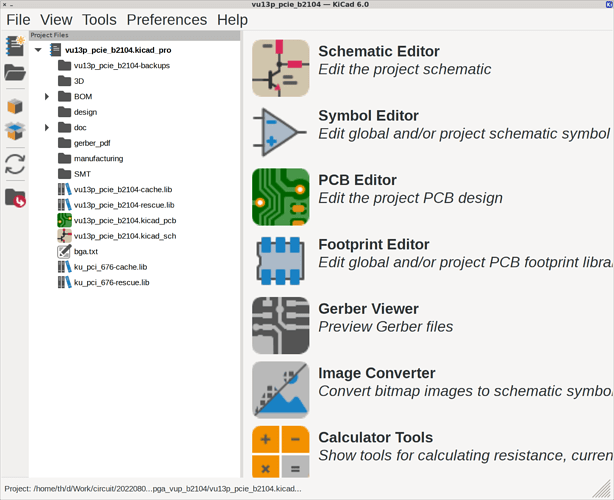Click the Refresh project tree icon
Image resolution: width=614 pixels, height=500 pixels.
tap(15, 164)
